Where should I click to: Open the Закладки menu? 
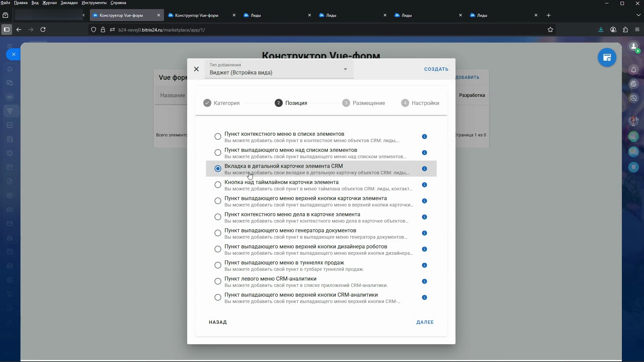point(69,3)
